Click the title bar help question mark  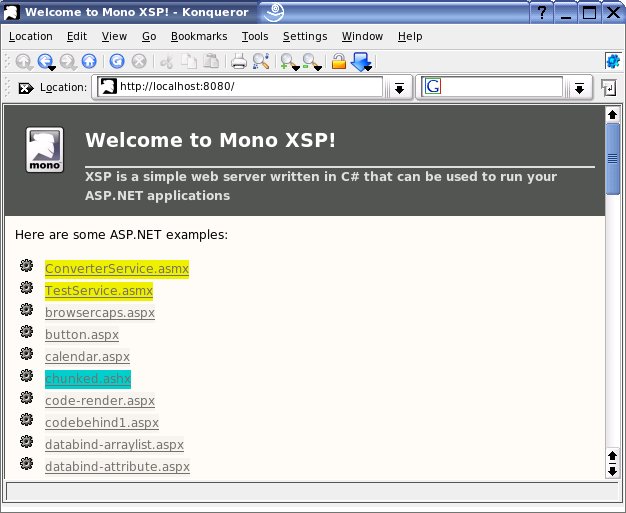(542, 12)
